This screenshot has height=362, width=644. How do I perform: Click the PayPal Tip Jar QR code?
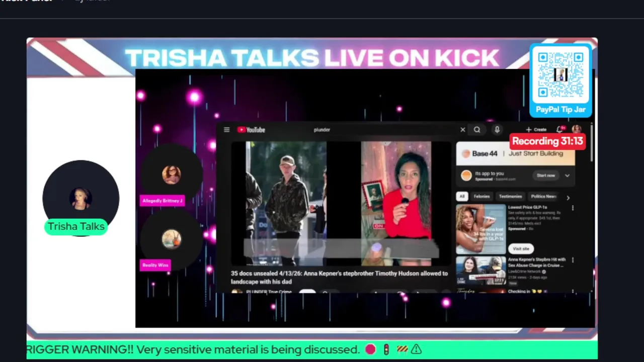click(x=560, y=74)
